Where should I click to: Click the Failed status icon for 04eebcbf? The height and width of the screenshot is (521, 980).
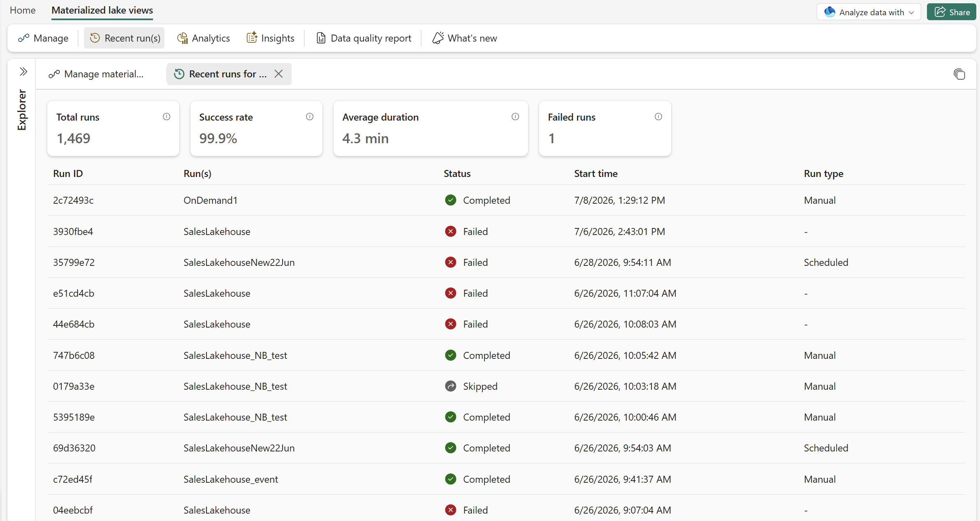pos(451,510)
